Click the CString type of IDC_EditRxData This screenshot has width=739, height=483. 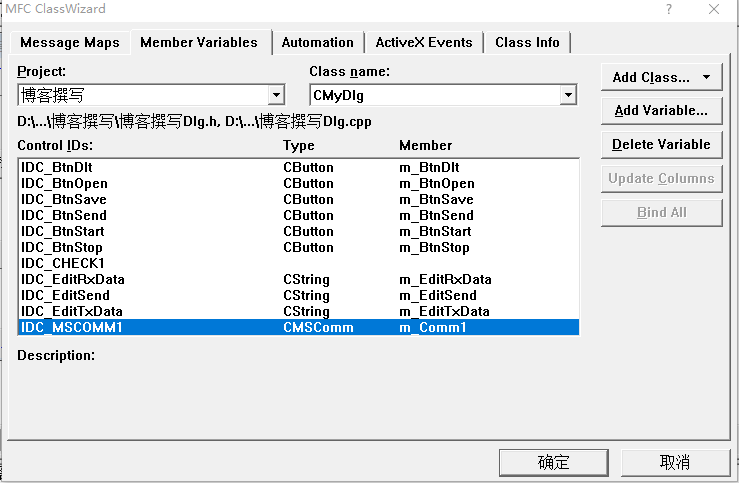[x=306, y=279]
